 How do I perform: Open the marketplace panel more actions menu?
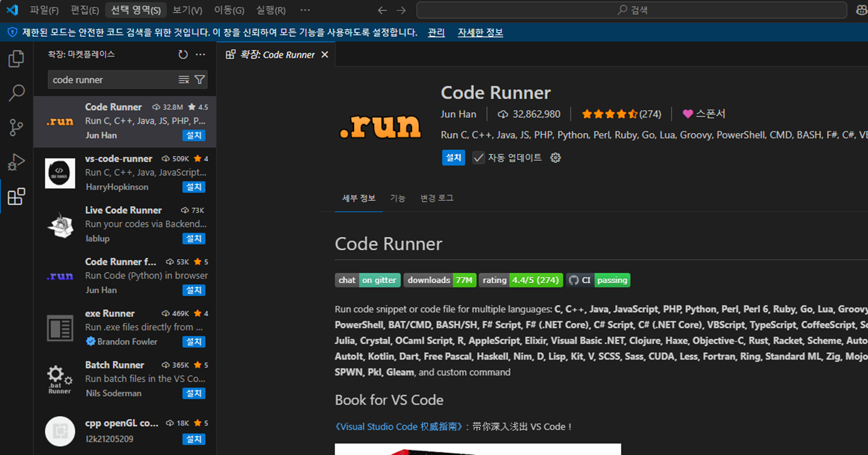201,55
